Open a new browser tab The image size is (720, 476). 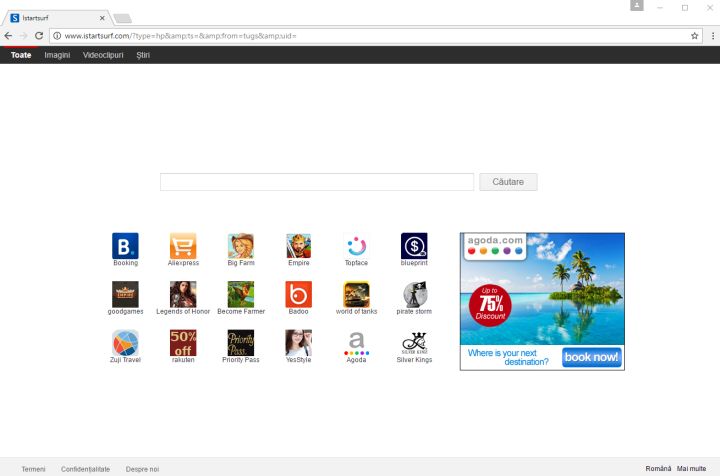(122, 18)
